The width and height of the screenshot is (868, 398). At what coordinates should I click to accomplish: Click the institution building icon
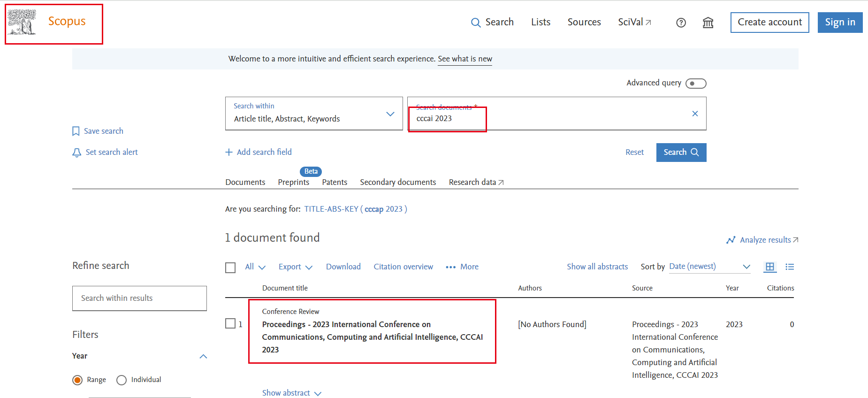click(x=708, y=23)
